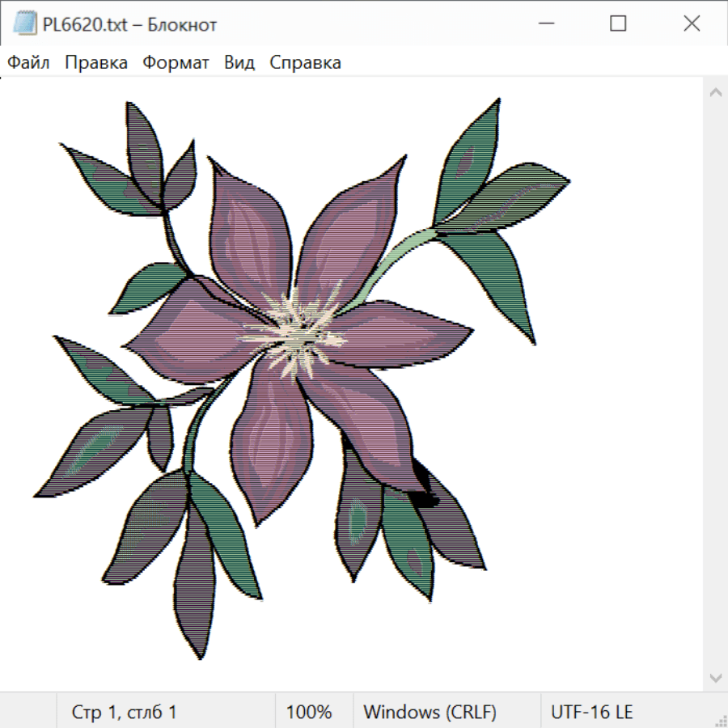Click the UTF-16 LE encoding indicator
The height and width of the screenshot is (728, 728).
coord(591,713)
